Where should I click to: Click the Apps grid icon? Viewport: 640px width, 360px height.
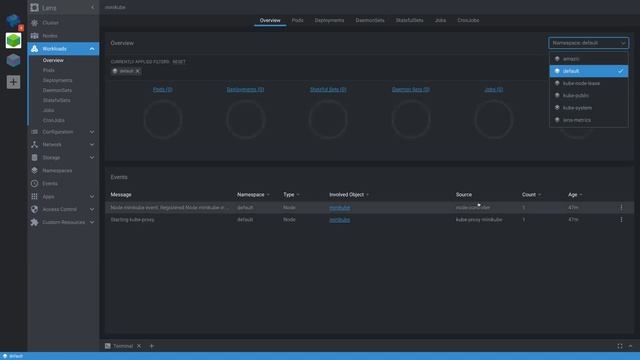[35, 196]
